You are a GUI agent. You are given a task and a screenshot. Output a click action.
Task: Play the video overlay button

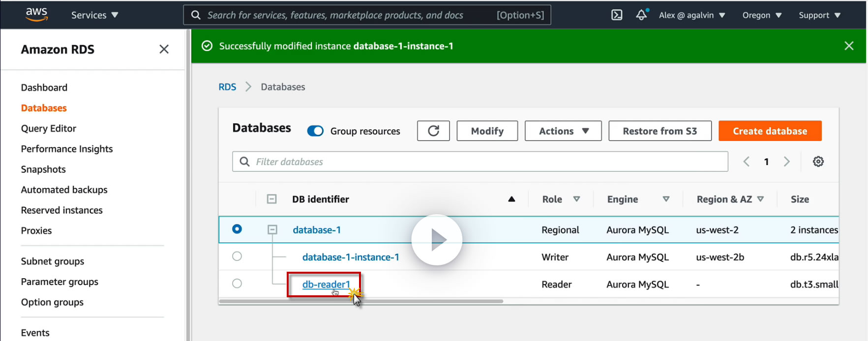(x=437, y=240)
